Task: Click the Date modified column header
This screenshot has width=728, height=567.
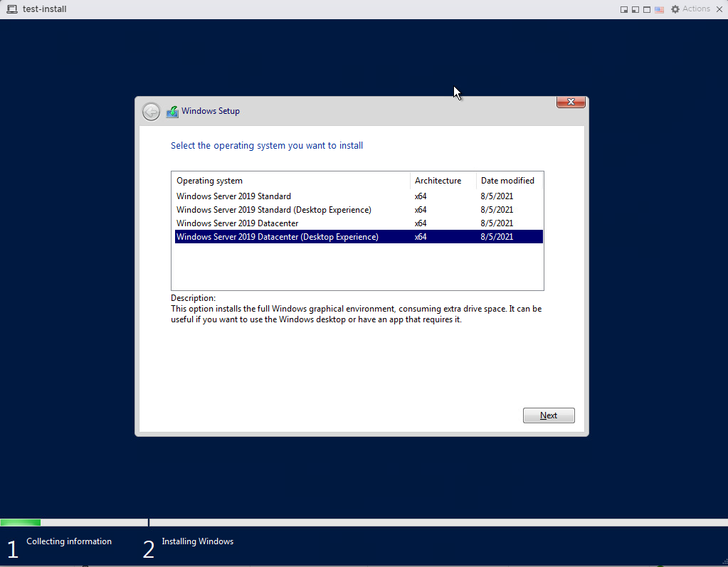Action: click(x=510, y=181)
